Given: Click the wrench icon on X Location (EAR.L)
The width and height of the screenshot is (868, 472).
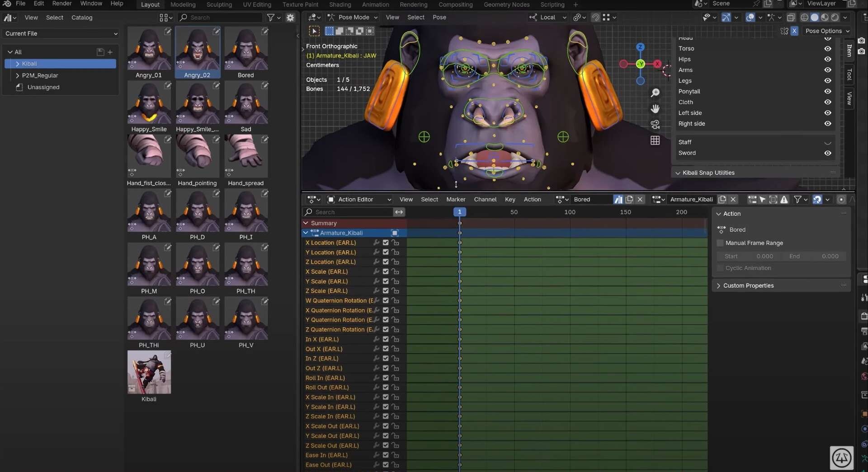Looking at the screenshot, I should click(x=376, y=243).
